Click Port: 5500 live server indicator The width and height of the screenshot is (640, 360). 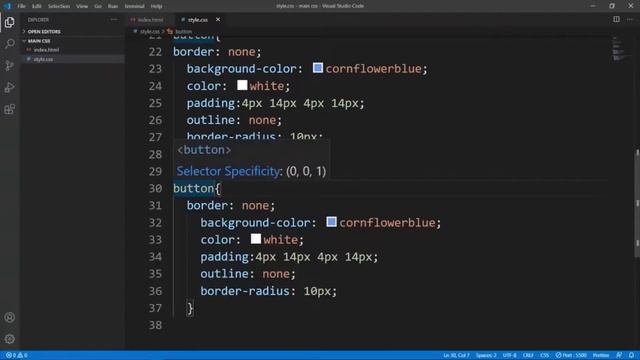coord(571,355)
